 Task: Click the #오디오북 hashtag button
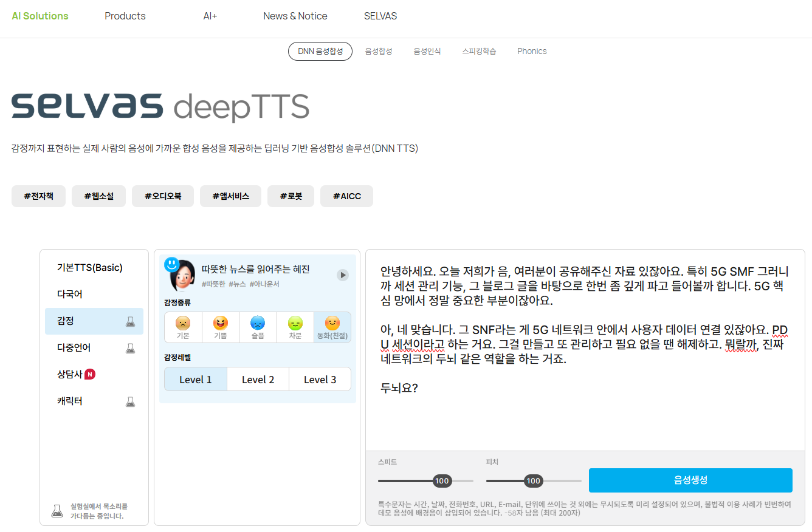[x=163, y=196]
